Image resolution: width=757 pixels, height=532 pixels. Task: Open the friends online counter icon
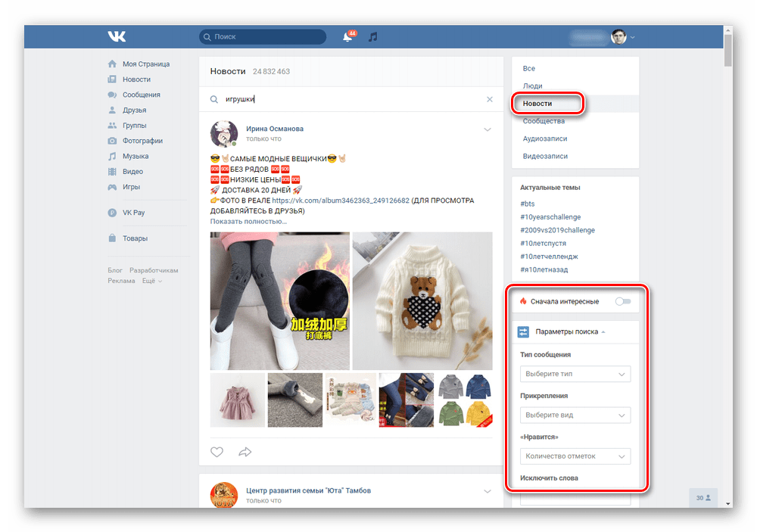[x=703, y=498]
